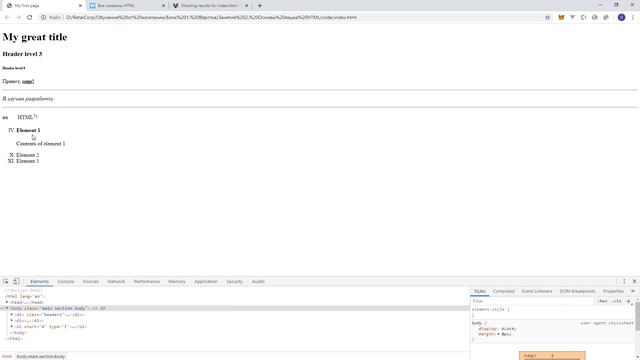Click the 'Element 2' list item
The height and width of the screenshot is (360, 640).
28,155
